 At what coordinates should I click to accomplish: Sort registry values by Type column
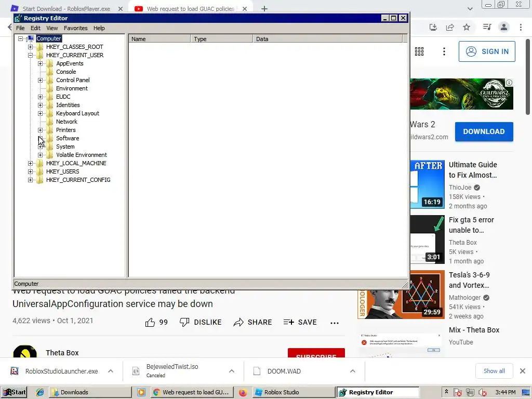[221, 39]
